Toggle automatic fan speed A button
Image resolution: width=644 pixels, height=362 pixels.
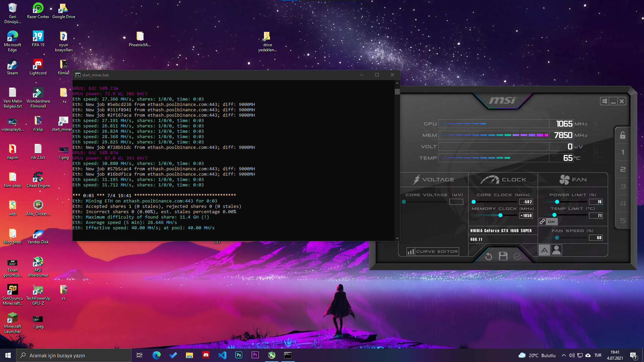544,250
